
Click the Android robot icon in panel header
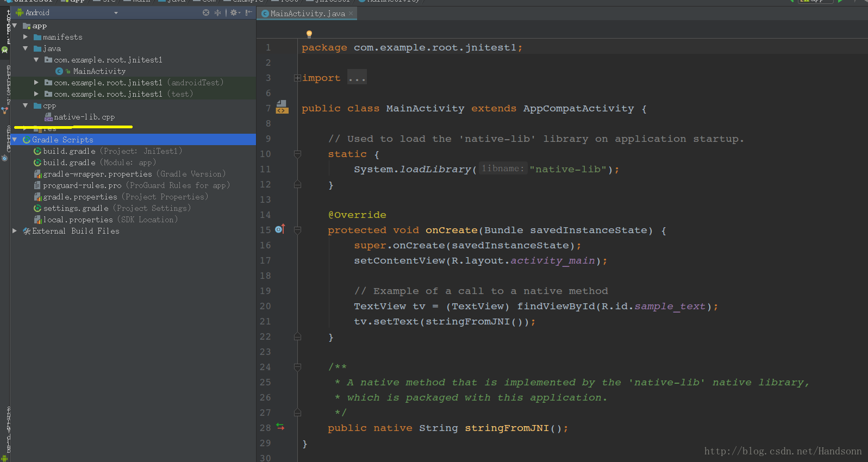[x=20, y=13]
